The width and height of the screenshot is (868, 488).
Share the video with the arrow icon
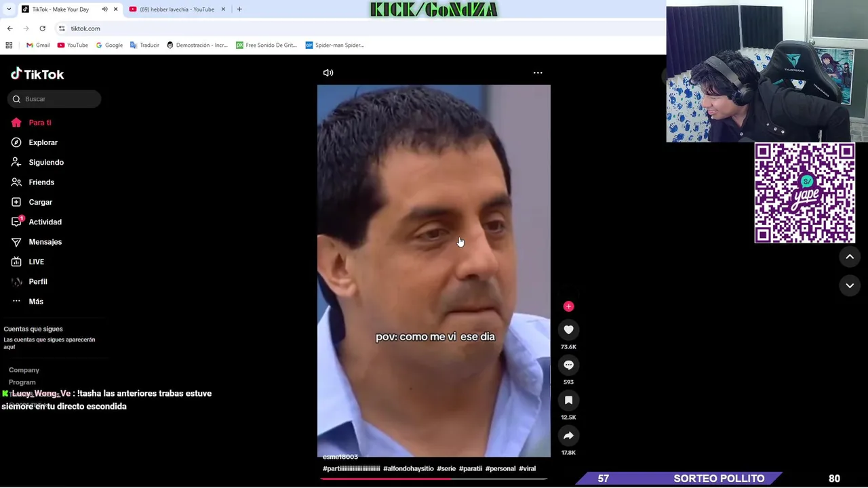point(568,436)
